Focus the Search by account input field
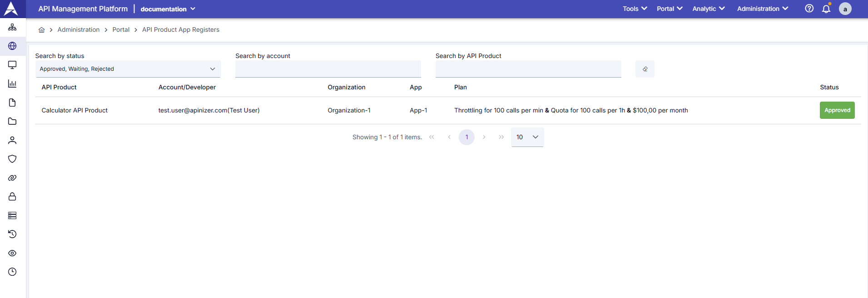 [328, 69]
